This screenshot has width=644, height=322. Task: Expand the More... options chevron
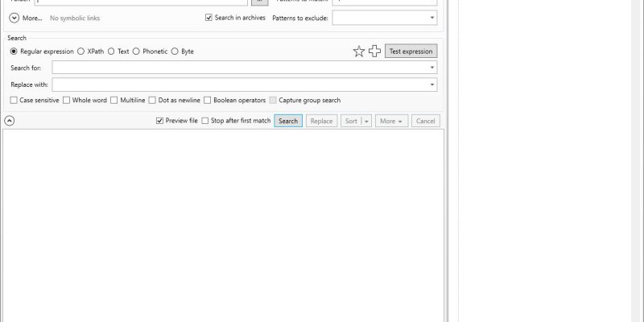pos(14,17)
